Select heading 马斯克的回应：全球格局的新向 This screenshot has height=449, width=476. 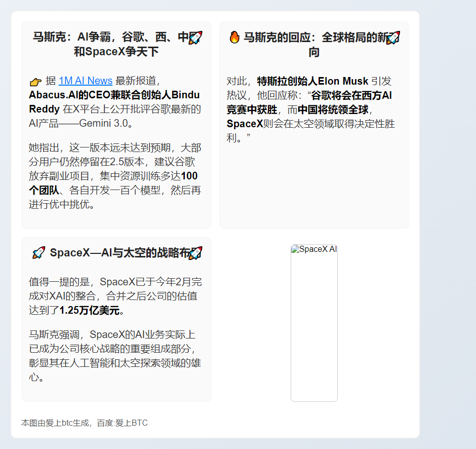point(314,45)
